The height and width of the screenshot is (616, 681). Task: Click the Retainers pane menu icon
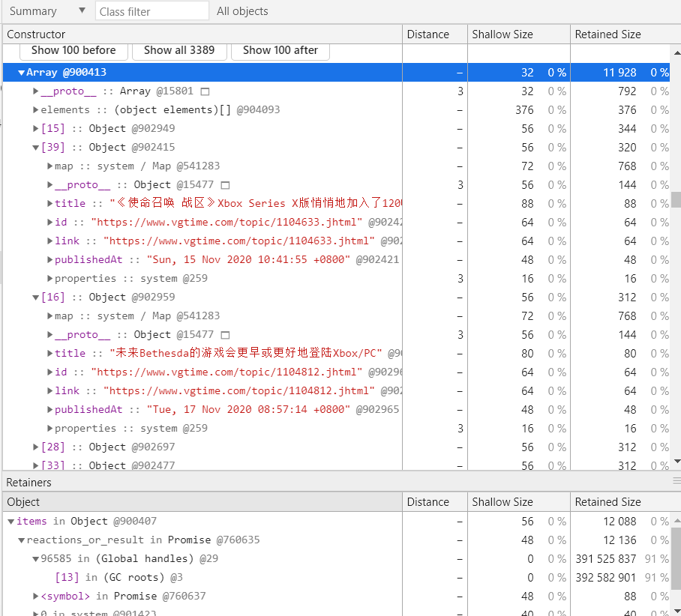(x=676, y=481)
